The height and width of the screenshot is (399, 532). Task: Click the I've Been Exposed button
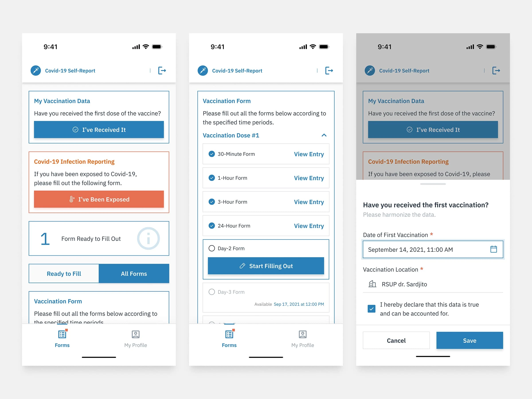pos(98,199)
